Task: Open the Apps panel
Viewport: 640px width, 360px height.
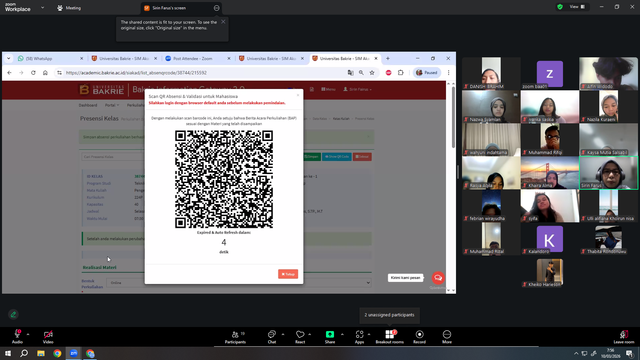Action: 359,336
